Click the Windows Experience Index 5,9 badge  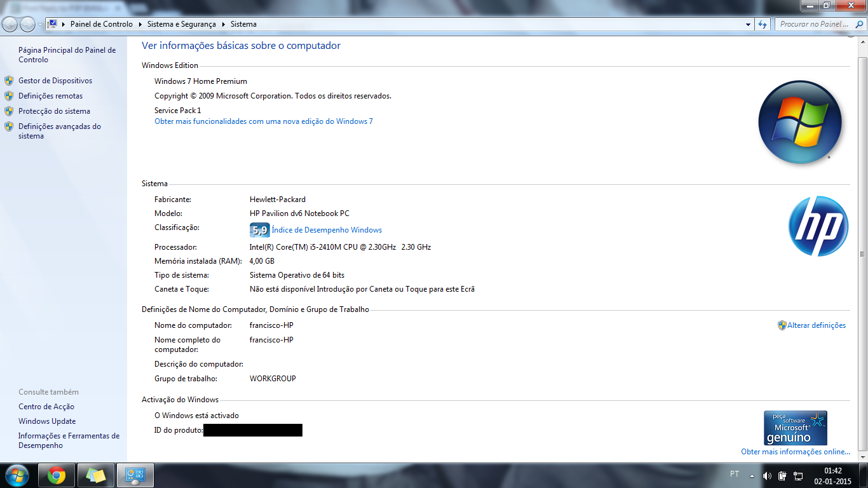point(259,230)
